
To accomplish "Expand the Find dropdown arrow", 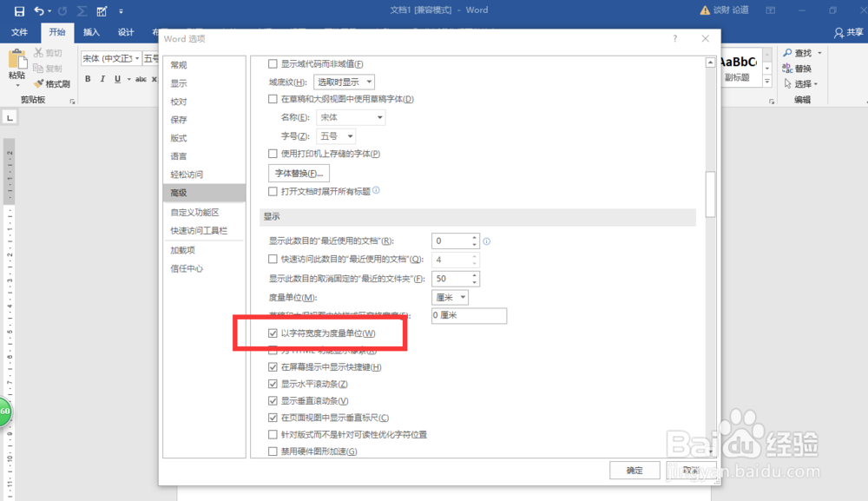I will (x=820, y=53).
